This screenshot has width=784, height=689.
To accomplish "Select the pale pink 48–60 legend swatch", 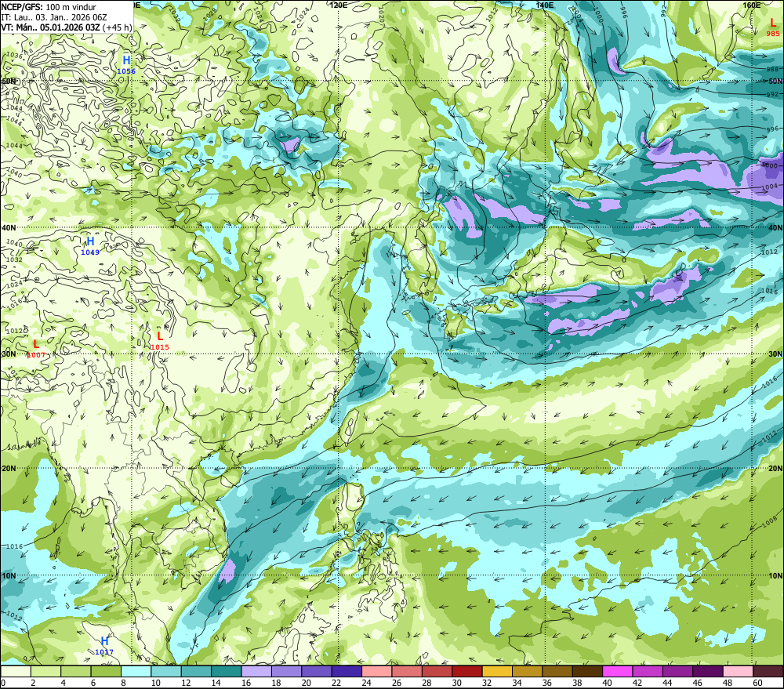I will click(738, 672).
